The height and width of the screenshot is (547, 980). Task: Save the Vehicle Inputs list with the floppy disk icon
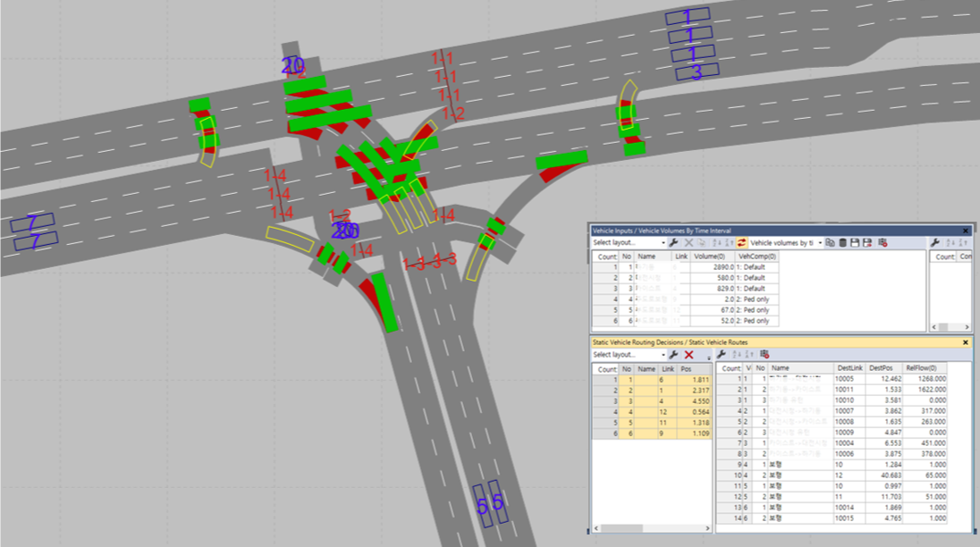(x=855, y=242)
